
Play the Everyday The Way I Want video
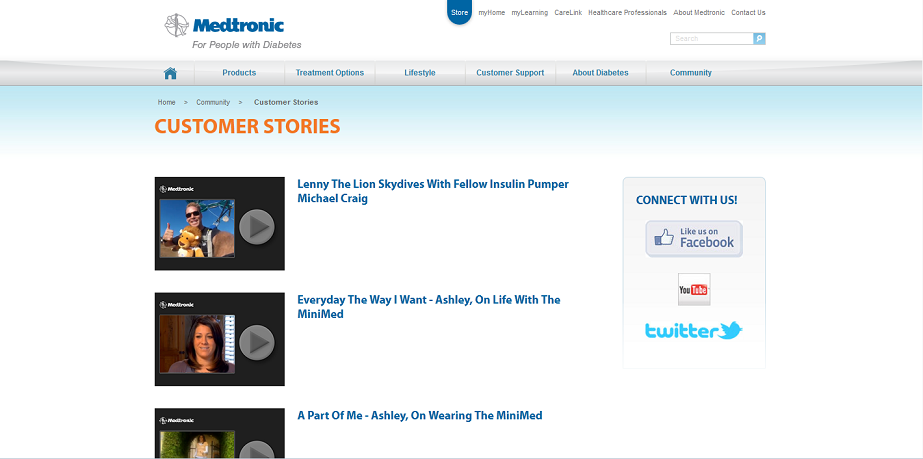pos(220,340)
